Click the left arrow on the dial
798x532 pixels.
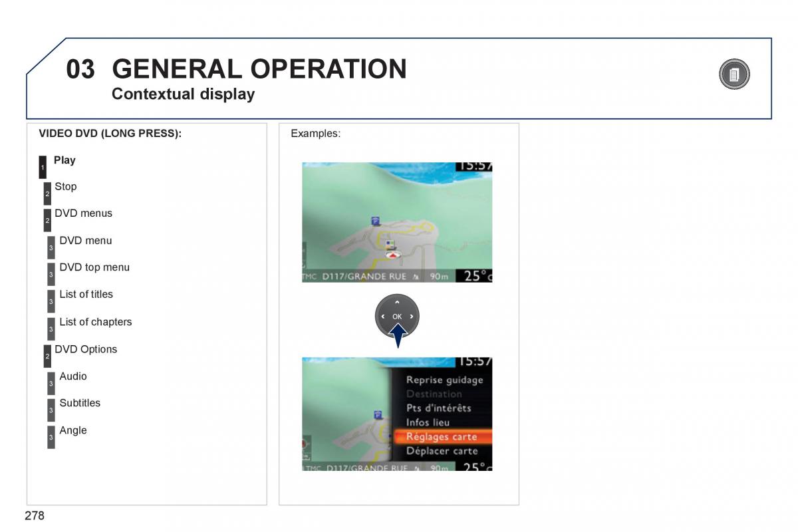[x=383, y=317]
